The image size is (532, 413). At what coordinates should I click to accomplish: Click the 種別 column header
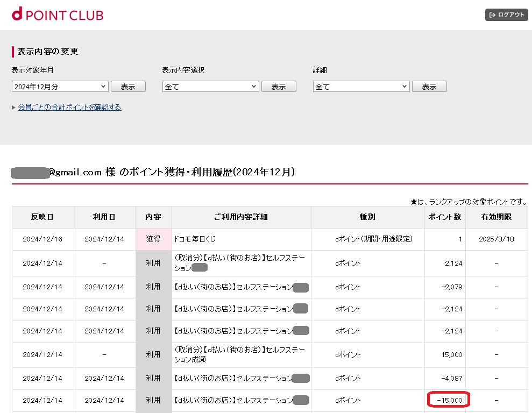[x=367, y=217]
